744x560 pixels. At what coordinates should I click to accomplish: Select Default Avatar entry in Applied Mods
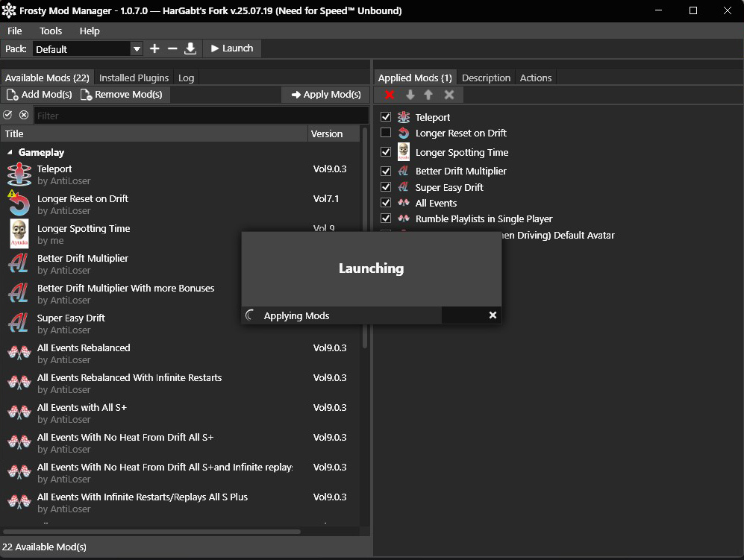557,235
